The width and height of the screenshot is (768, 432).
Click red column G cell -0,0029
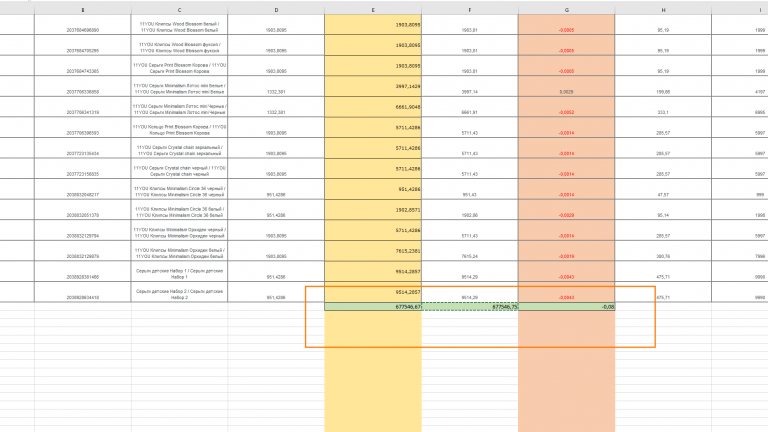pyautogui.click(x=567, y=210)
